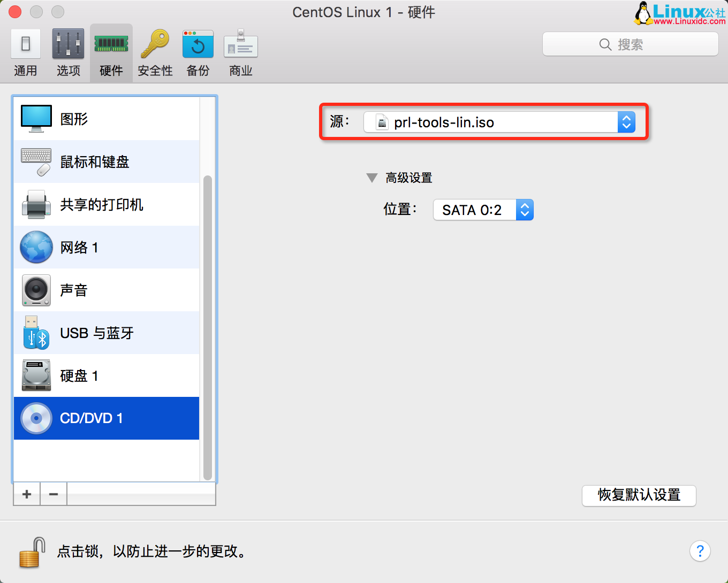The width and height of the screenshot is (728, 583).
Task: Select the 硬件 (Hardware) memory chip icon
Action: (x=111, y=43)
